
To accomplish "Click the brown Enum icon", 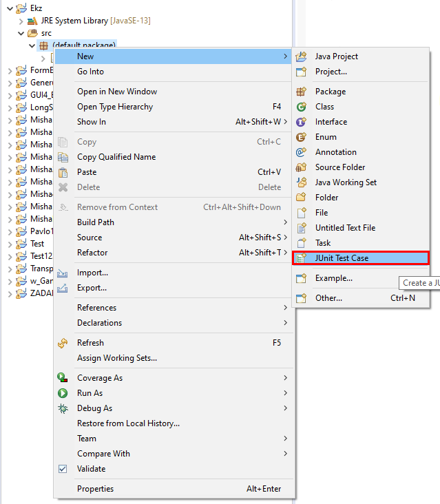I will (301, 137).
